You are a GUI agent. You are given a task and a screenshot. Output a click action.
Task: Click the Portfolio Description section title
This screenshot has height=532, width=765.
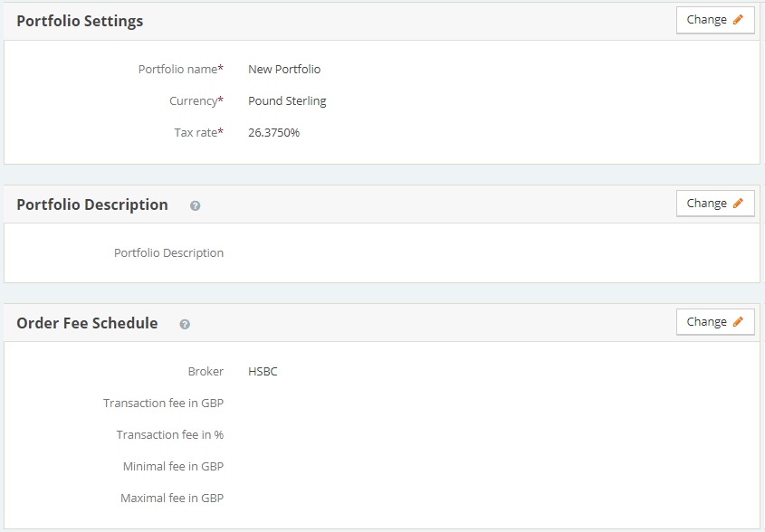coord(92,204)
